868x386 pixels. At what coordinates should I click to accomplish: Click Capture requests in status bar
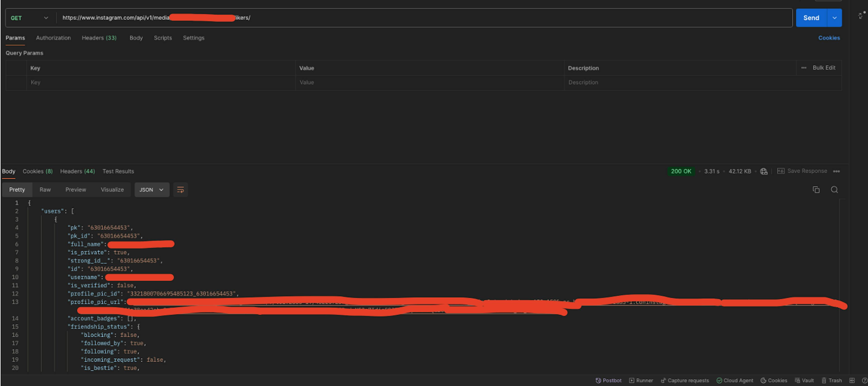click(x=685, y=380)
